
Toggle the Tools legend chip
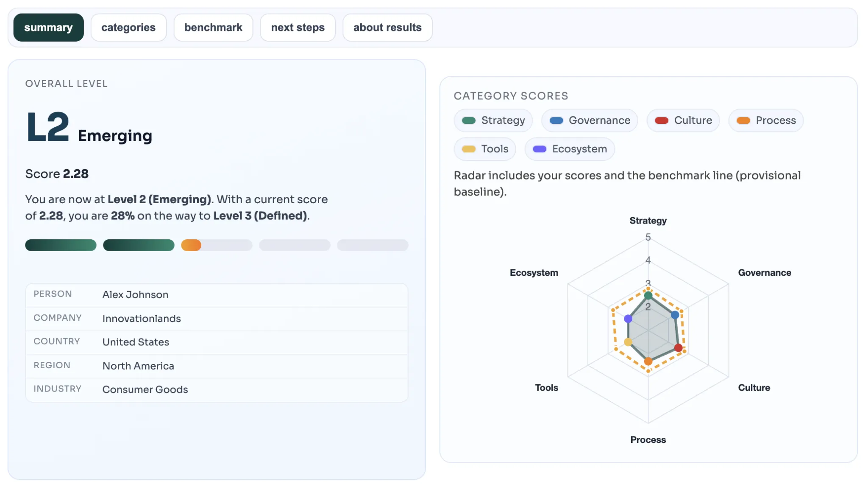(485, 149)
